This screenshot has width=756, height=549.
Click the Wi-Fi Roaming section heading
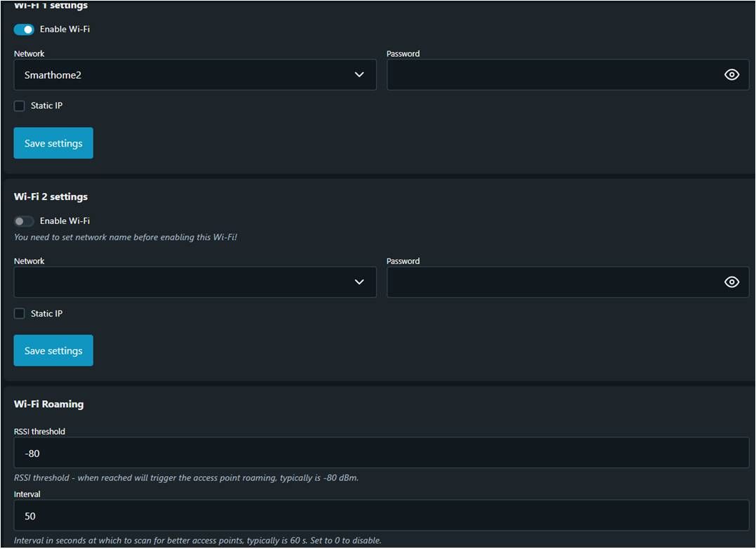(48, 404)
